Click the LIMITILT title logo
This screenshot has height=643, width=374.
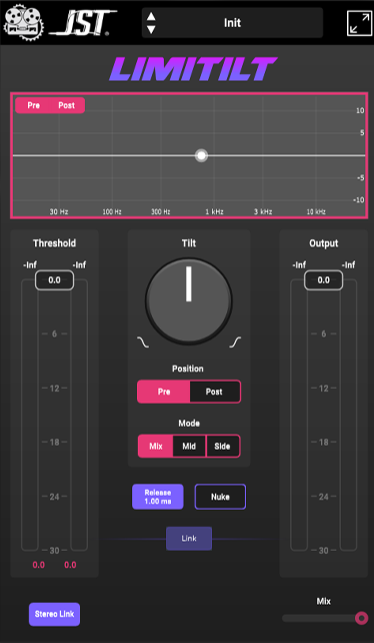coord(193,68)
